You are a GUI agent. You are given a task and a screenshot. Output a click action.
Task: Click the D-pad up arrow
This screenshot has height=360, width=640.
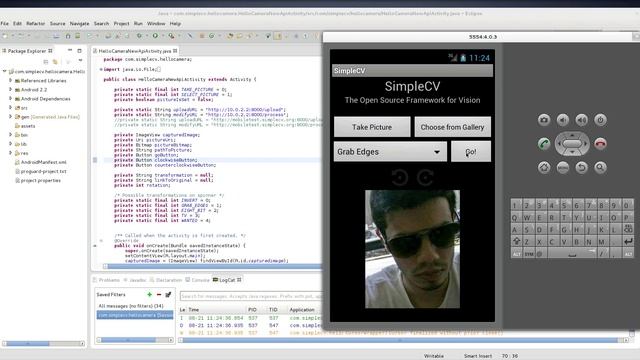572,135
